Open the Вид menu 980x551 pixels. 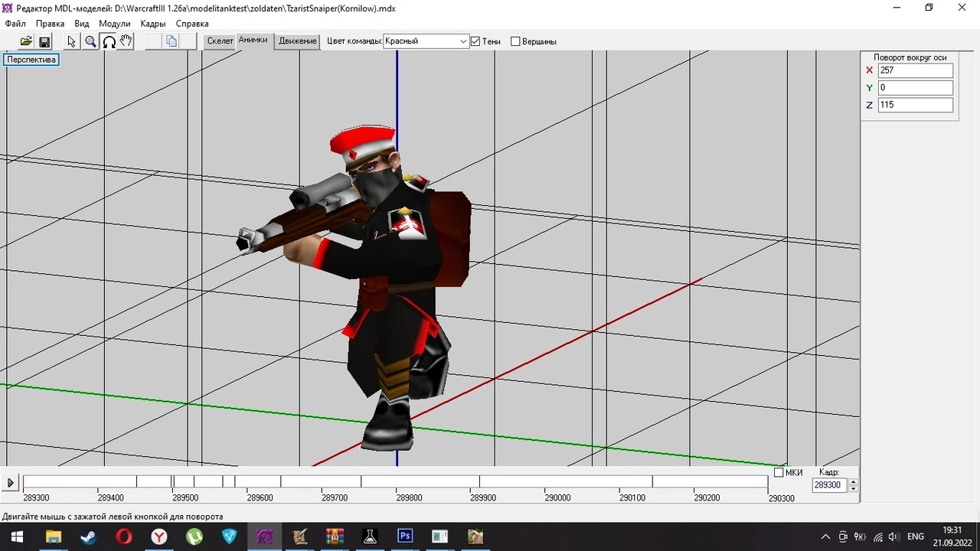point(82,24)
